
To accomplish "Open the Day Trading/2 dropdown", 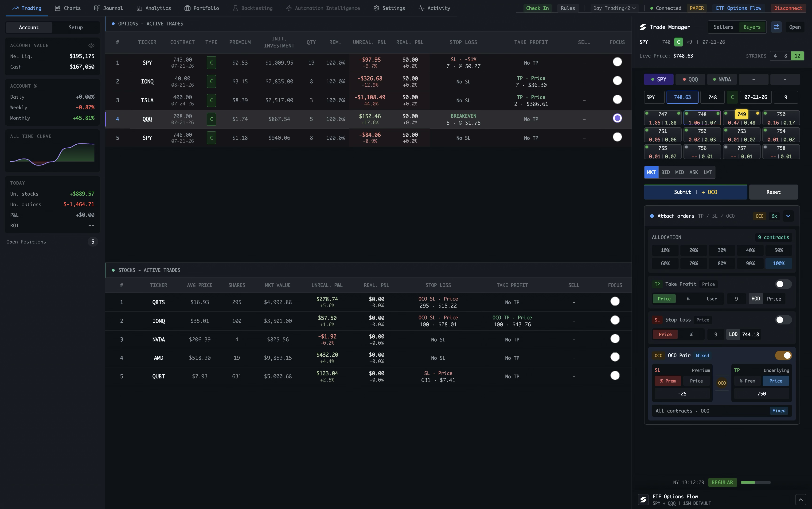I will pos(614,8).
